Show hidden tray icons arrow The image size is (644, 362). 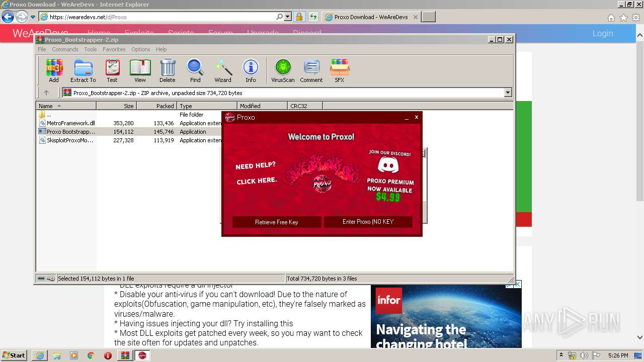pos(561,355)
